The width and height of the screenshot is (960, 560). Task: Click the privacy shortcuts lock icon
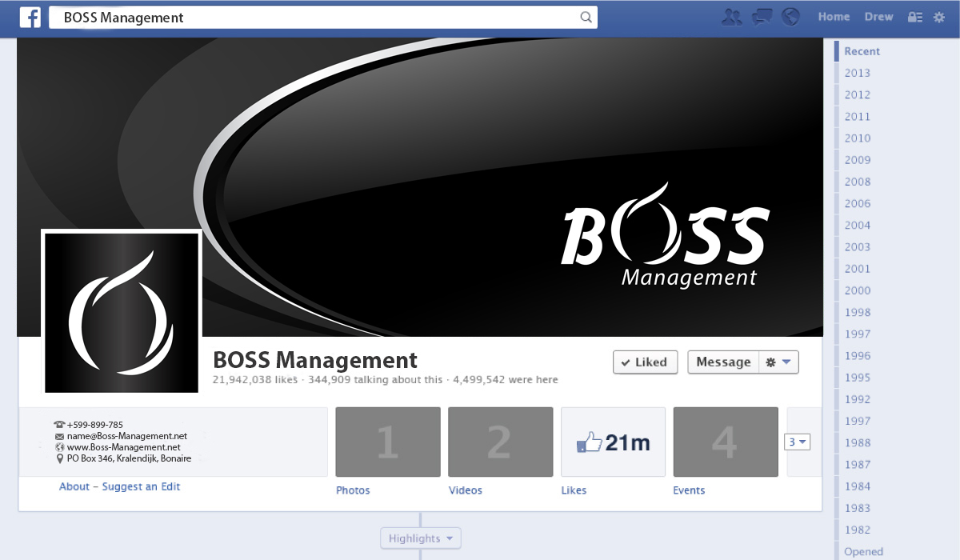[915, 17]
